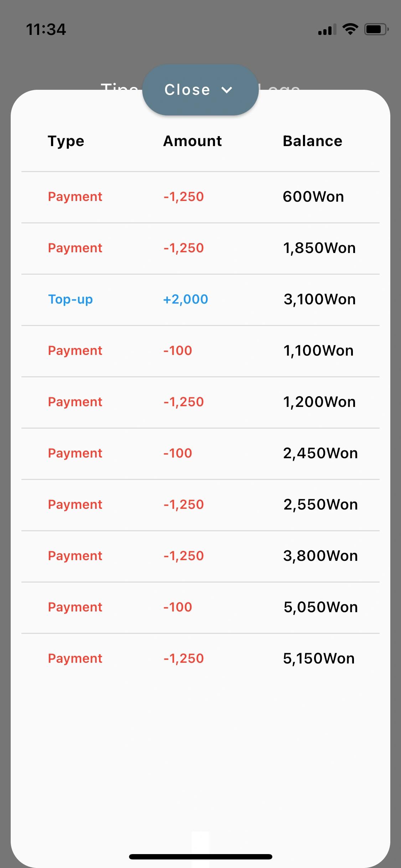Image resolution: width=401 pixels, height=868 pixels.
Task: Tap the Close pill button
Action: (200, 90)
